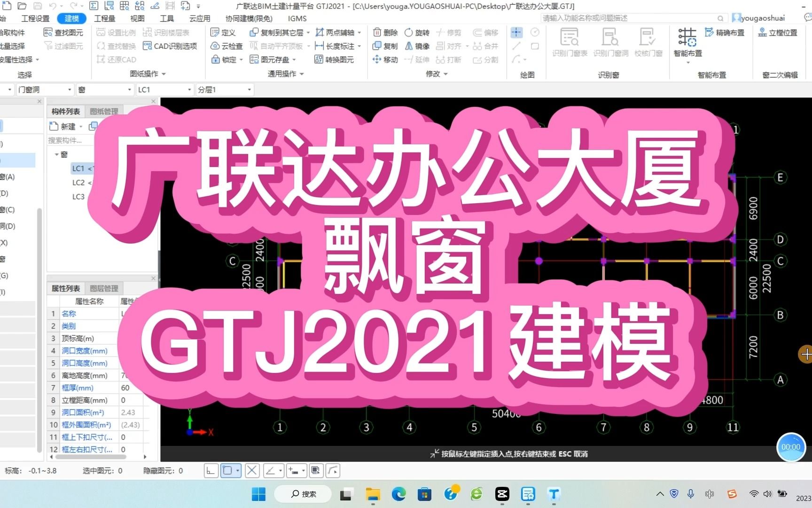Select the point draw tool
Screen dimensions: 812x508
click(x=516, y=32)
